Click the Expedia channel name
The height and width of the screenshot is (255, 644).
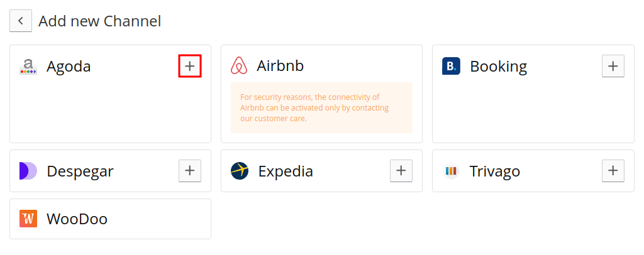tap(286, 171)
